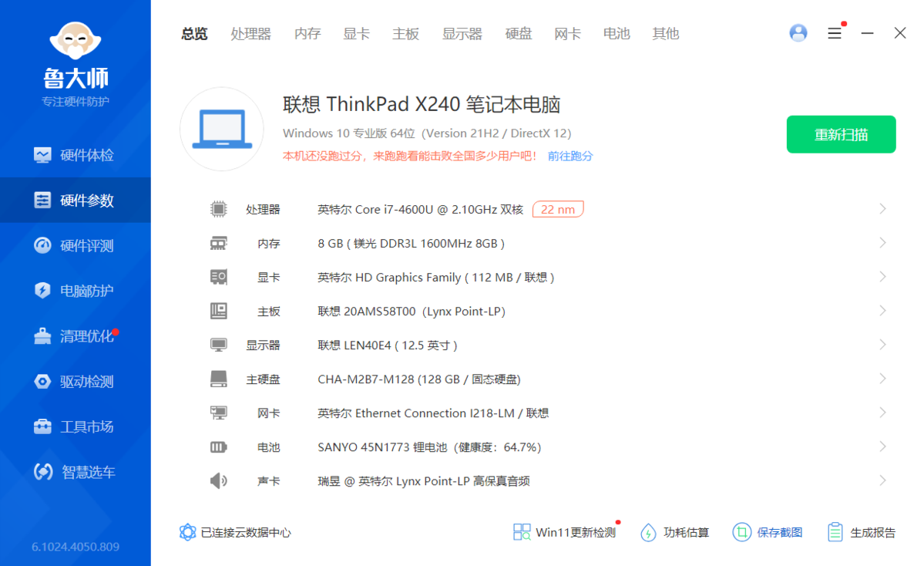Go to 电脑防护 in the sidebar
This screenshot has width=924, height=566.
click(x=76, y=291)
